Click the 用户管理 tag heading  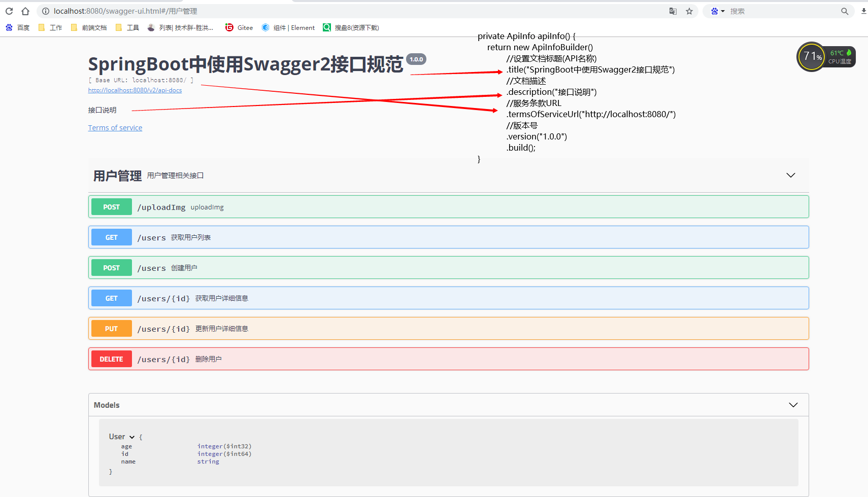[117, 176]
